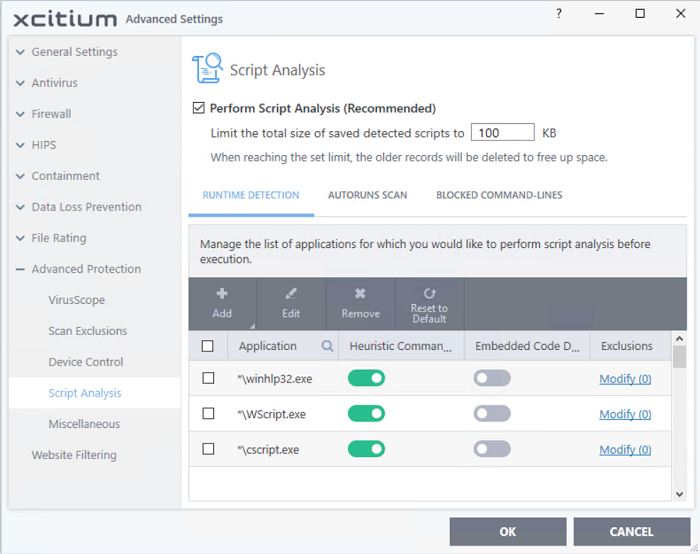The image size is (700, 554).
Task: Expand the Containment chevron
Action: (x=20, y=176)
